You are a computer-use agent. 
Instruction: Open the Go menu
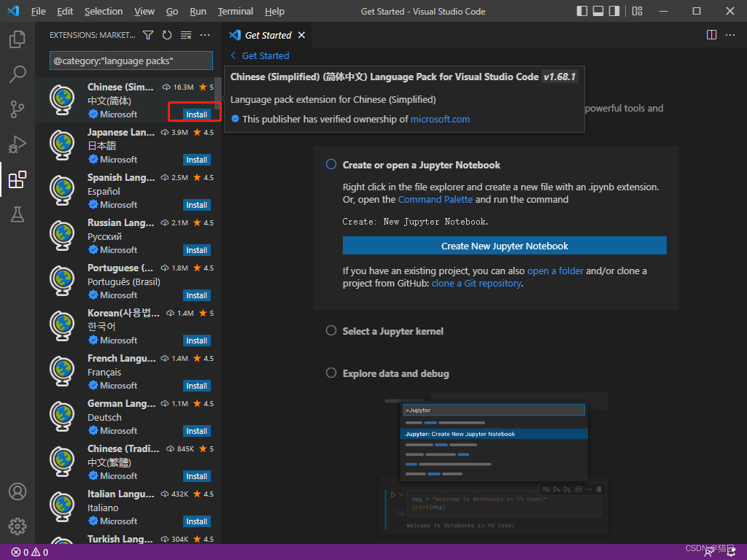(x=172, y=11)
